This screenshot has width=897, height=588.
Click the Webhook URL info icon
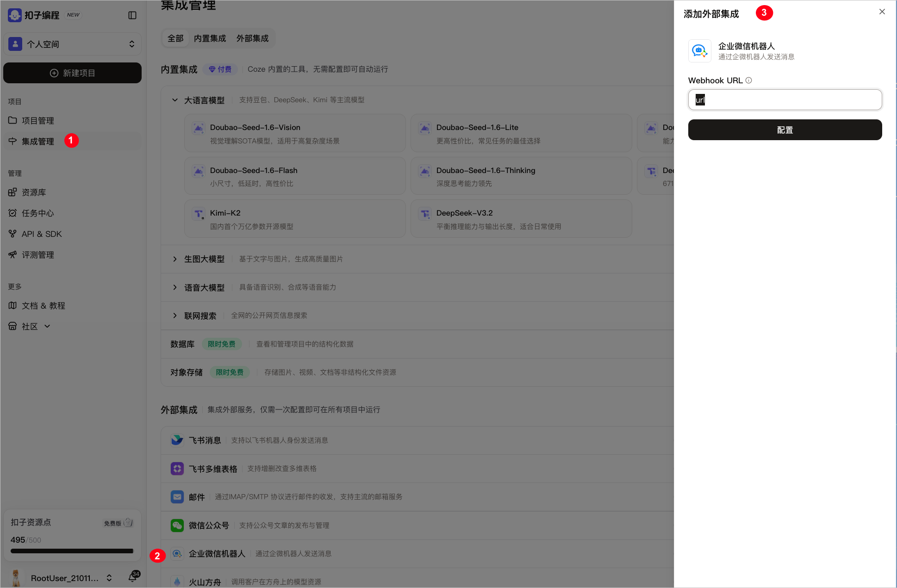click(748, 80)
